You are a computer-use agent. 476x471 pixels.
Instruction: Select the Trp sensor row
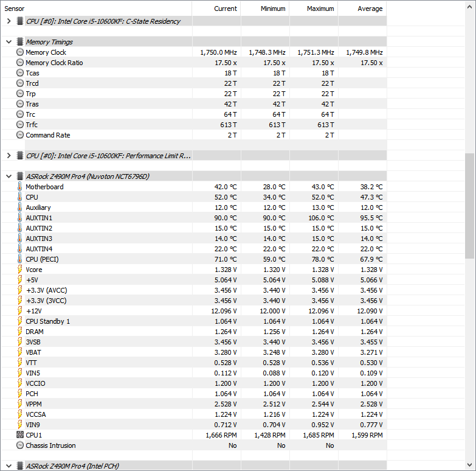point(193,94)
